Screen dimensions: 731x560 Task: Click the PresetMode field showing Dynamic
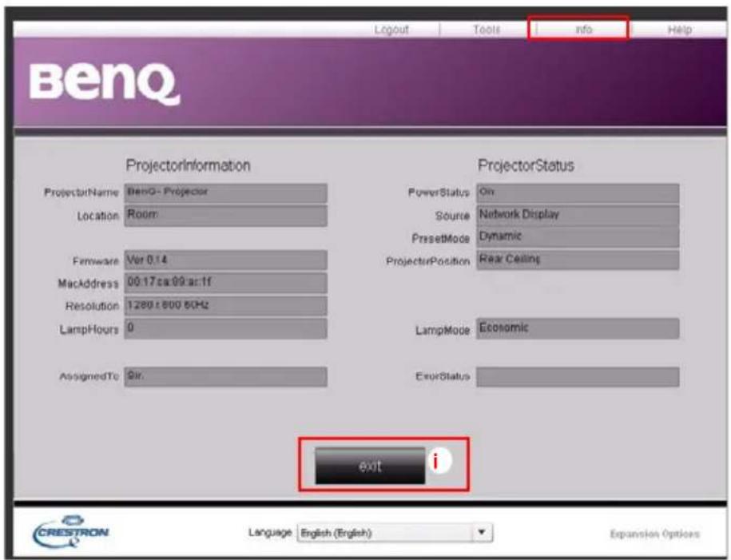(x=578, y=237)
